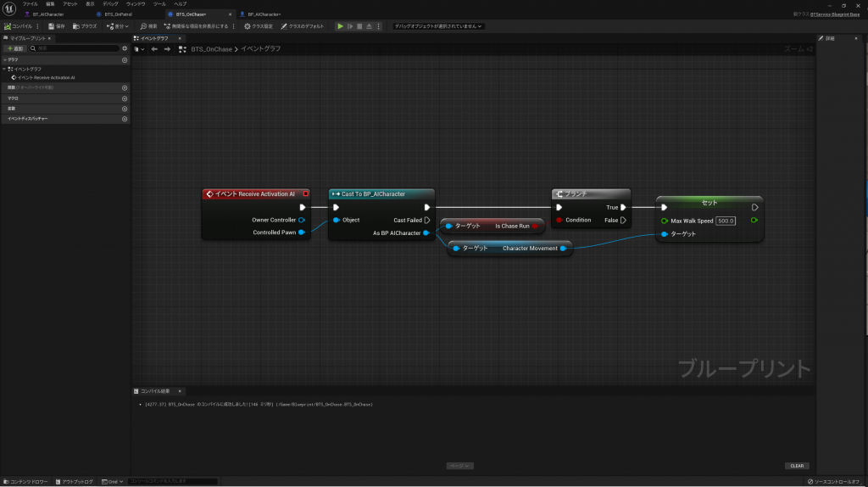The image size is (868, 487).
Task: Open the debug object selection dropdown
Action: (439, 26)
